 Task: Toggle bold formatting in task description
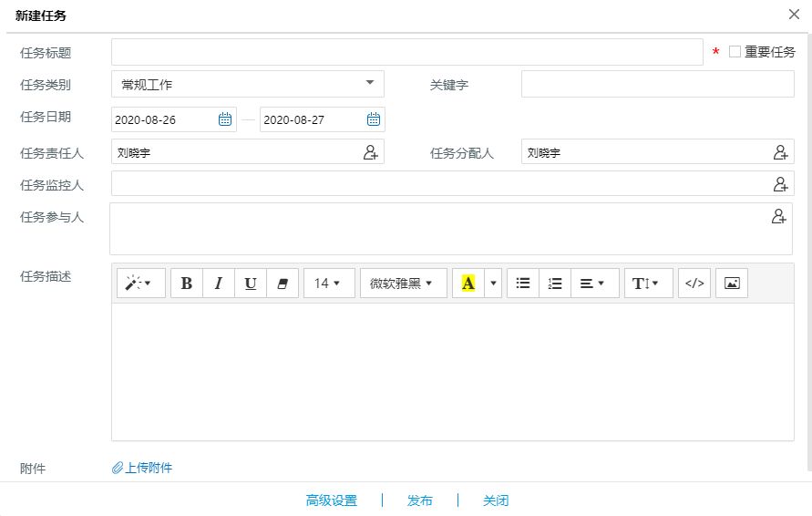(187, 284)
